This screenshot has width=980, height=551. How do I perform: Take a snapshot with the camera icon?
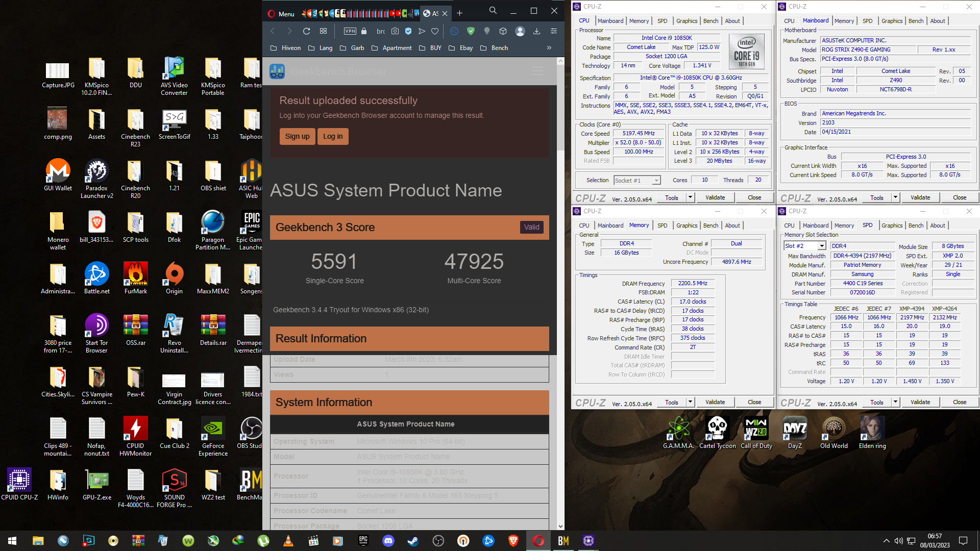395,31
